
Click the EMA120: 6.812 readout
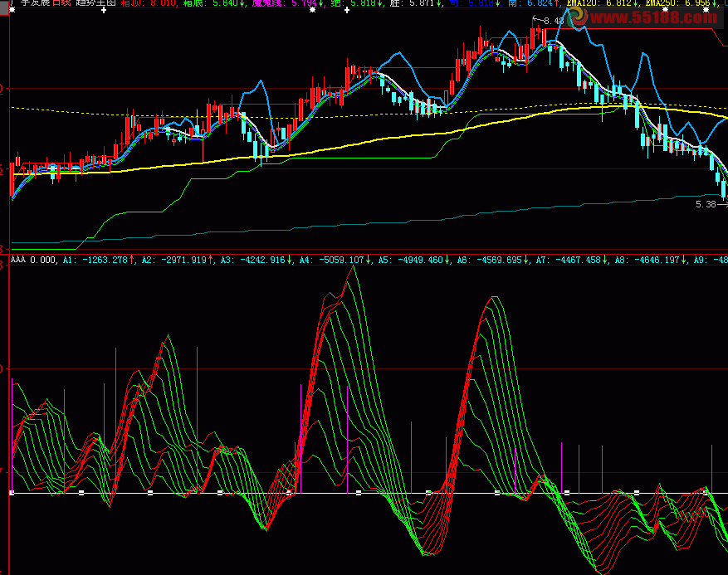[603, 3]
